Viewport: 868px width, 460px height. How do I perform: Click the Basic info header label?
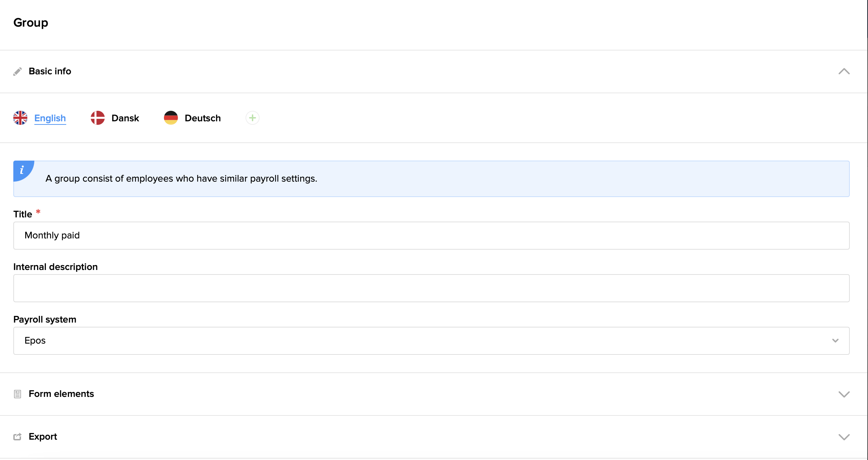click(x=50, y=71)
